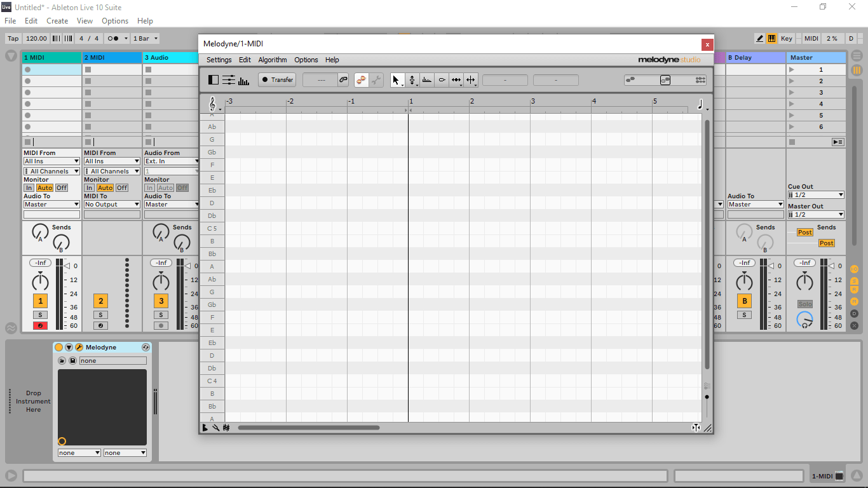Image resolution: width=868 pixels, height=488 pixels.
Task: Turn off the Melodyne device activator
Action: click(x=58, y=348)
